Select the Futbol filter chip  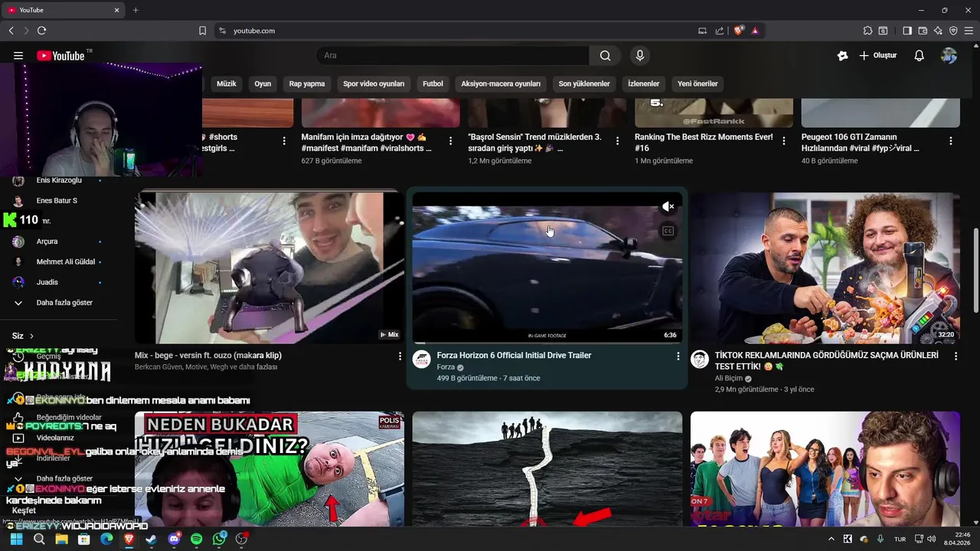pyautogui.click(x=433, y=84)
